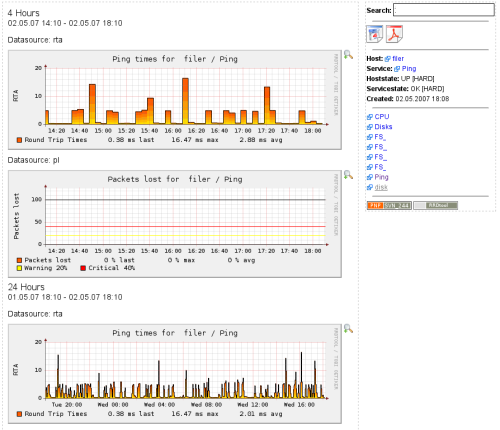The image size is (500, 430).
Task: Zoom the 24 Hours rta graph magnifier
Action: tap(348, 329)
